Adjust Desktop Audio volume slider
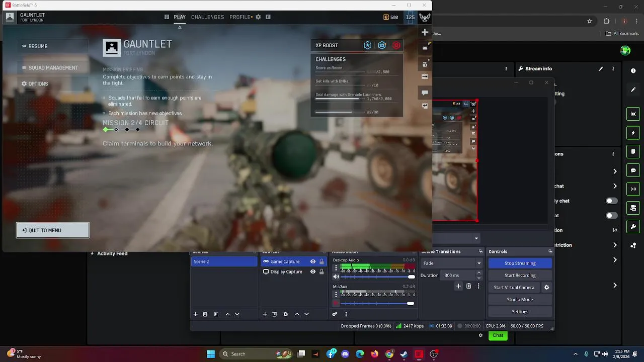 tap(377, 277)
